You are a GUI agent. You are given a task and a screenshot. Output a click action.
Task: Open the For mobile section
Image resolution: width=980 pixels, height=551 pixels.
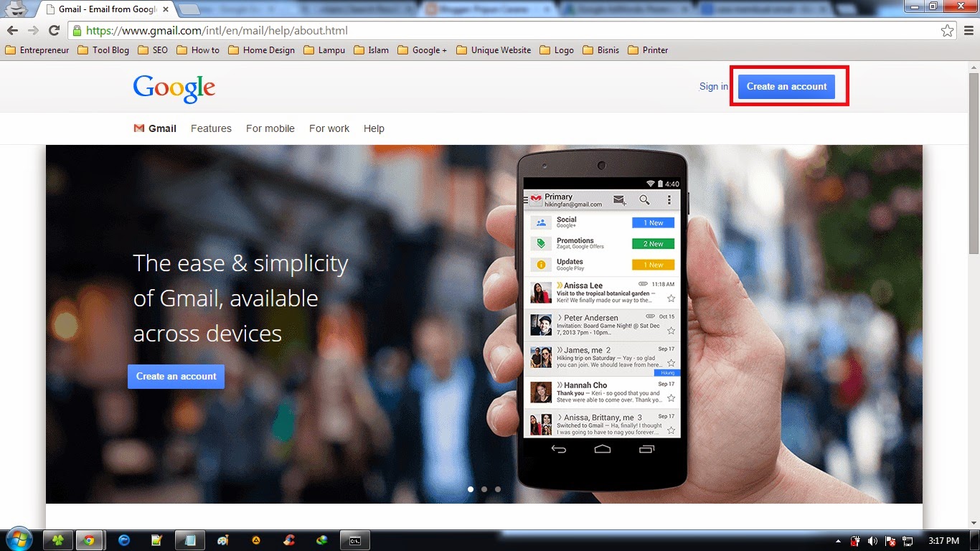[270, 128]
